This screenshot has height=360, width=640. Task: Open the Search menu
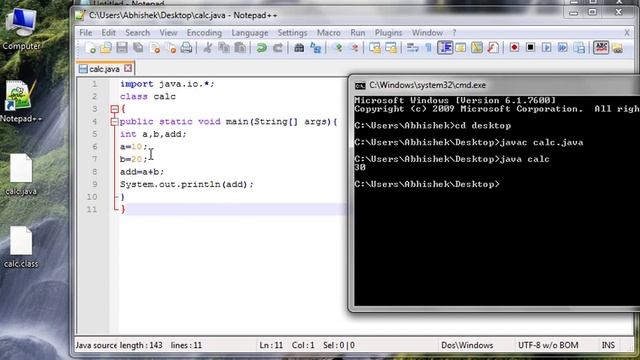pyautogui.click(x=138, y=33)
